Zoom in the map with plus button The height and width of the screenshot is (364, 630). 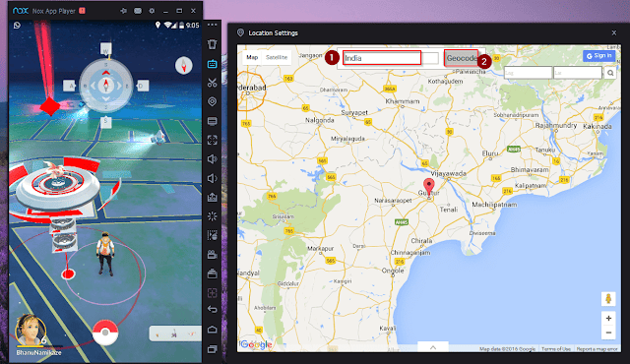tap(608, 318)
